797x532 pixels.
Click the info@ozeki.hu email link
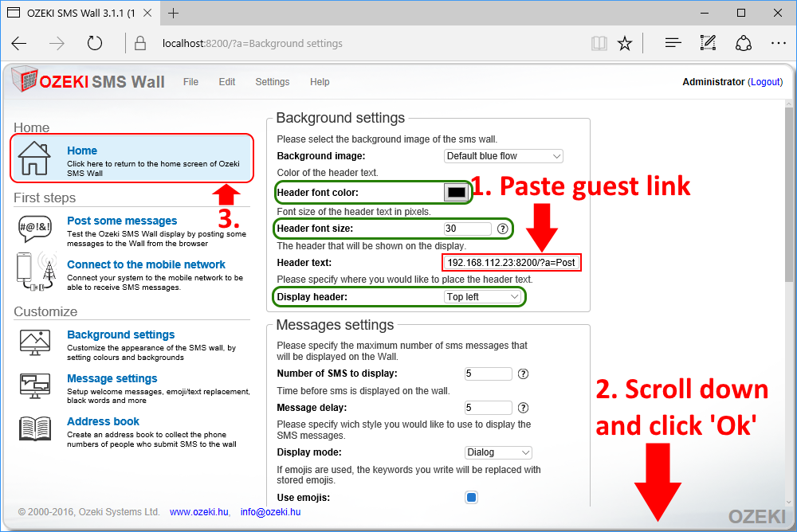270,511
